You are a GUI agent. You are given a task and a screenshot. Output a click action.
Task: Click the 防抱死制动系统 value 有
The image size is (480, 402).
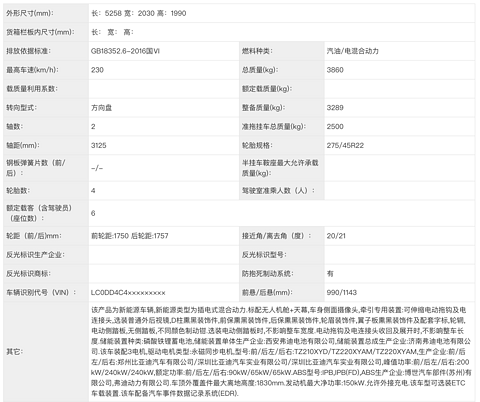330,274
